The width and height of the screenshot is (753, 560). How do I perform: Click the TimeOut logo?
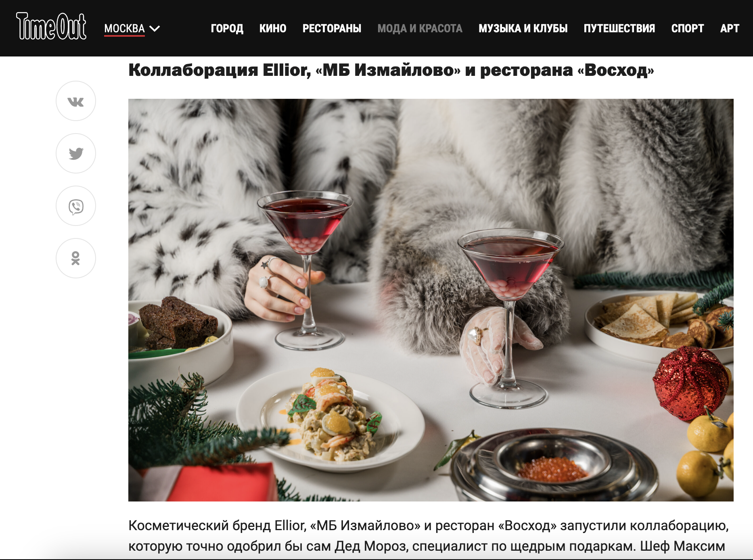(x=51, y=27)
